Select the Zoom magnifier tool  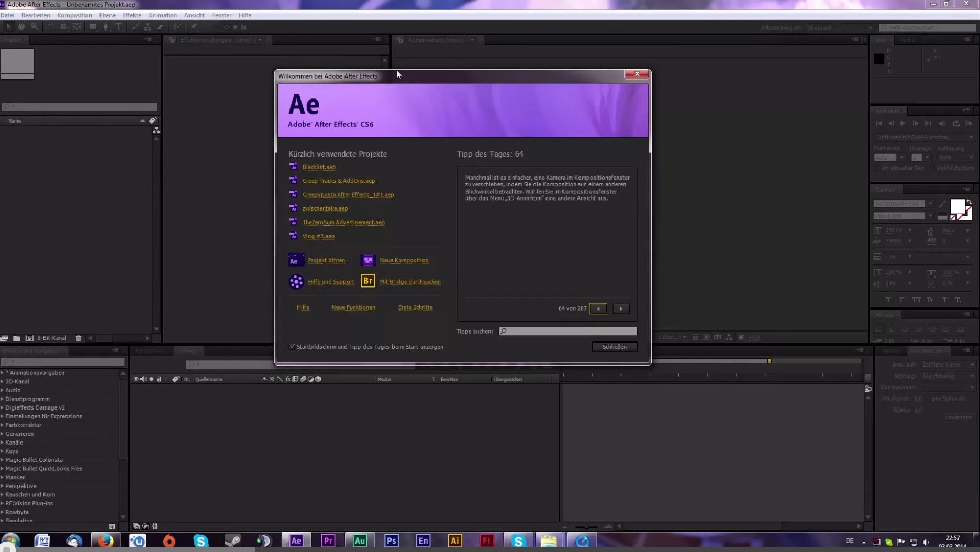tap(35, 27)
